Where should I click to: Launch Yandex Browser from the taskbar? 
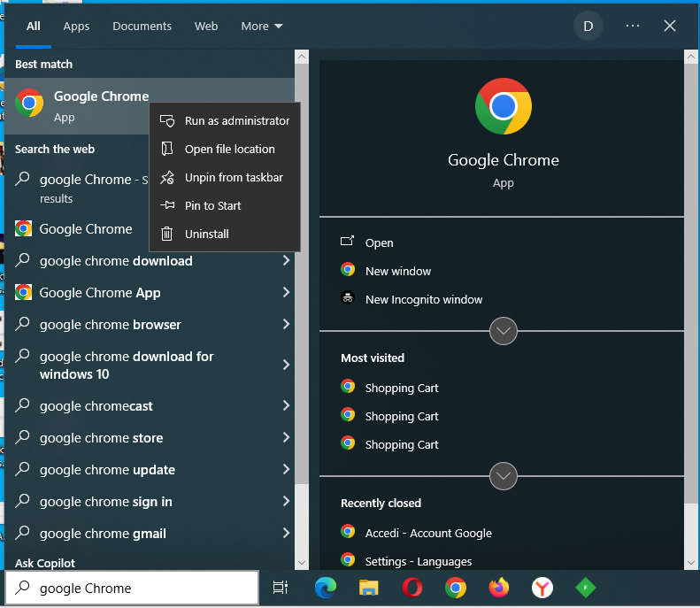[x=542, y=588]
